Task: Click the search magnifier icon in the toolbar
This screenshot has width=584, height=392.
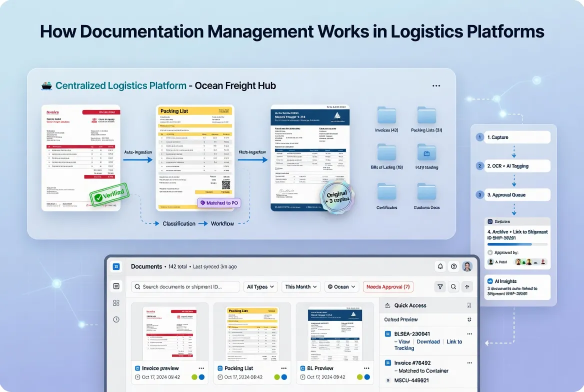Action: pos(453,286)
